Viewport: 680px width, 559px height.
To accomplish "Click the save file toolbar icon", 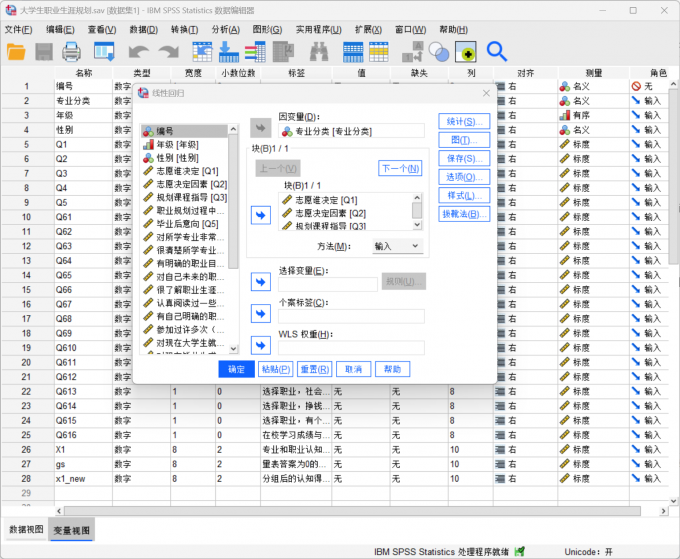I will 44,51.
